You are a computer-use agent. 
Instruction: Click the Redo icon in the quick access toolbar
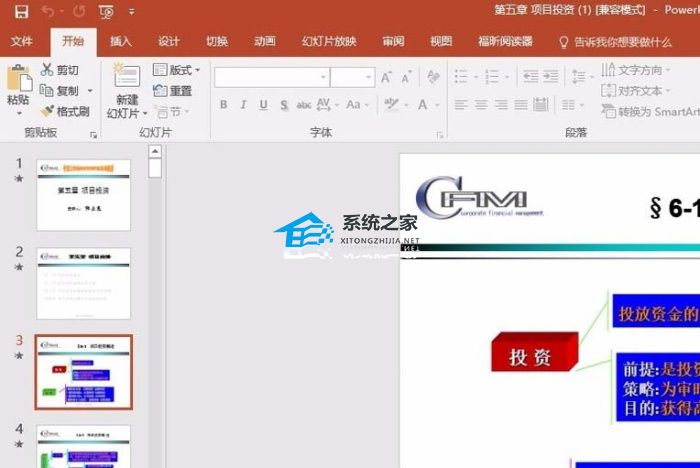click(79, 12)
